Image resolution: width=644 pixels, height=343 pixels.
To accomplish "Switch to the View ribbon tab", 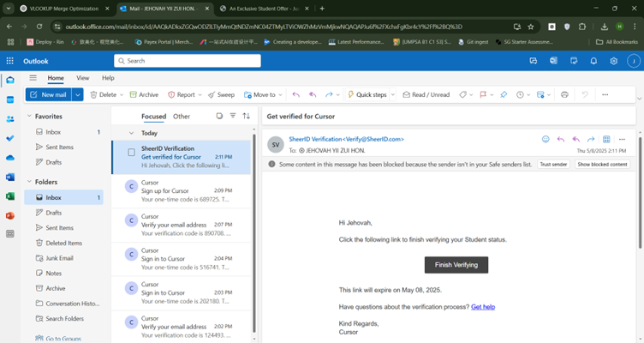I will [x=82, y=78].
